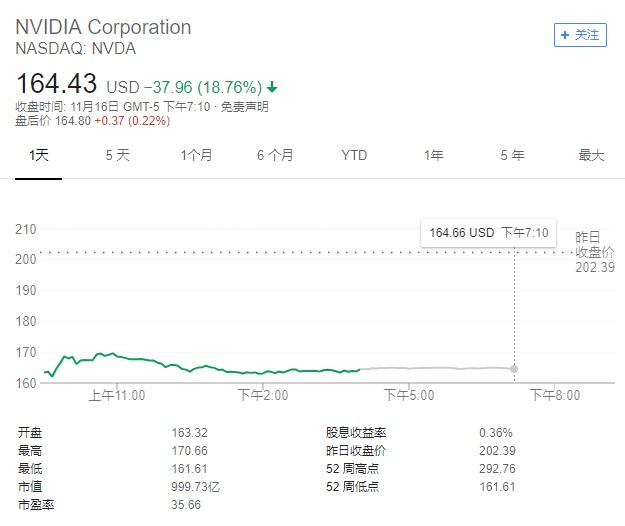Follow the stock with 关注 button

[580, 35]
